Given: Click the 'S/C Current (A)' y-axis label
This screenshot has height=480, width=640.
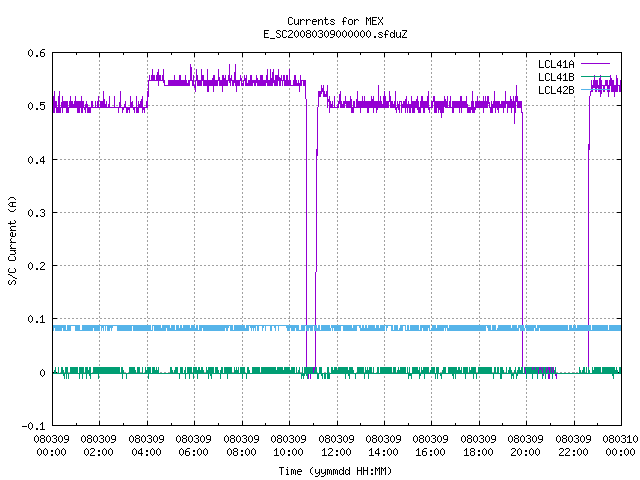Looking at the screenshot, I should tap(12, 241).
